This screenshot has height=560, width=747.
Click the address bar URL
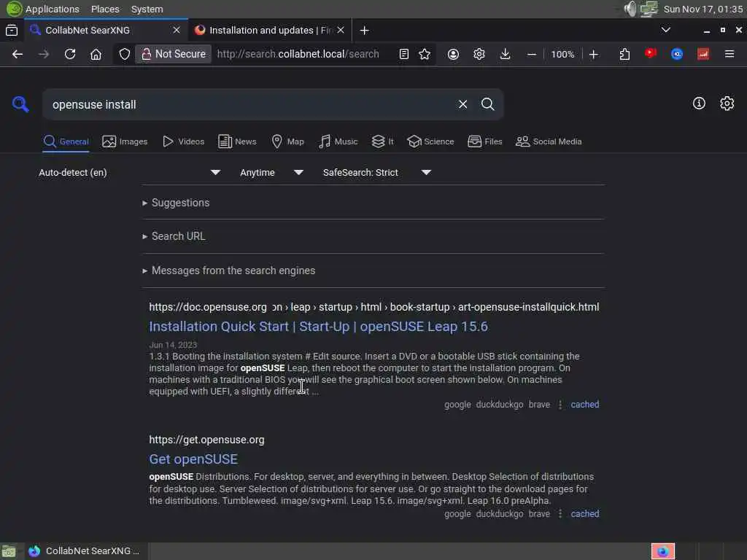[298, 54]
